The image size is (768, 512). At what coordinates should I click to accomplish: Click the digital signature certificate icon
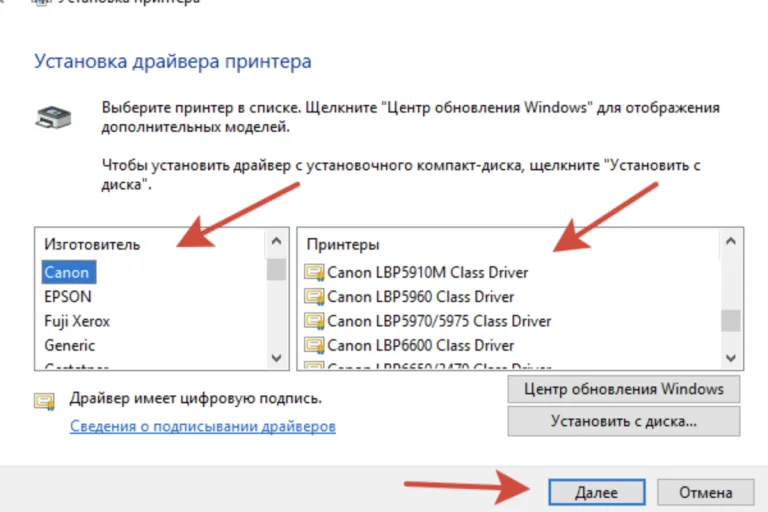pos(45,401)
